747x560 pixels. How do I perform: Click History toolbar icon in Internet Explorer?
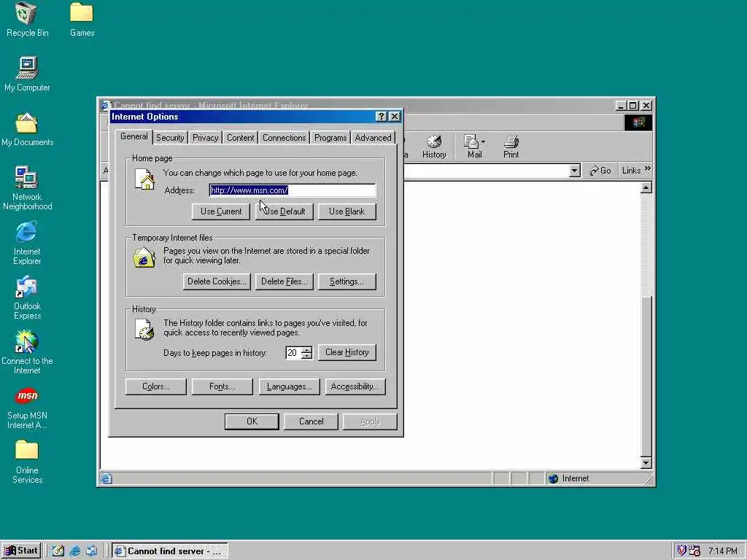coord(434,146)
